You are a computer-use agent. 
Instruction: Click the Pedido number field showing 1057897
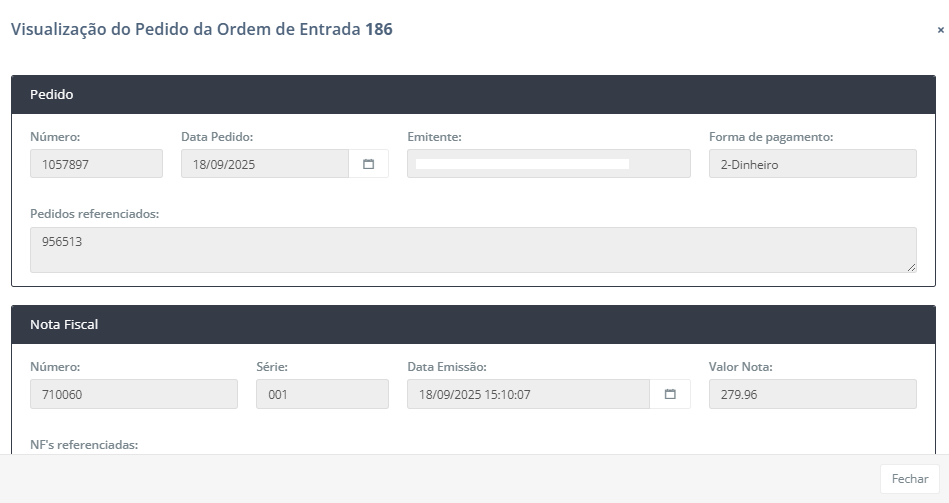(96, 164)
